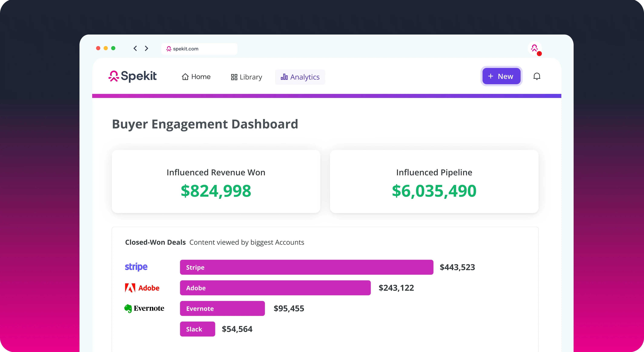The width and height of the screenshot is (644, 352).
Task: Click the Influenced Pipeline label
Action: [434, 172]
